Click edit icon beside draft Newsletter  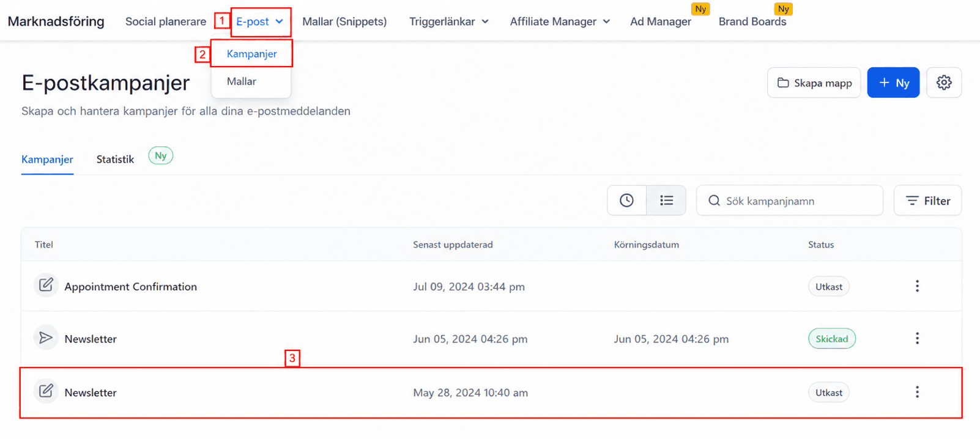pyautogui.click(x=46, y=391)
